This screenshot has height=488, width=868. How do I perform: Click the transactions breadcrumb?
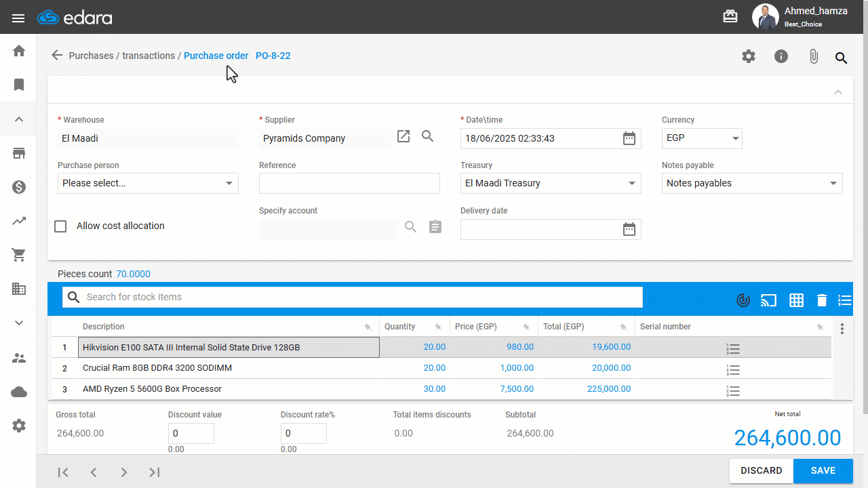tap(149, 56)
